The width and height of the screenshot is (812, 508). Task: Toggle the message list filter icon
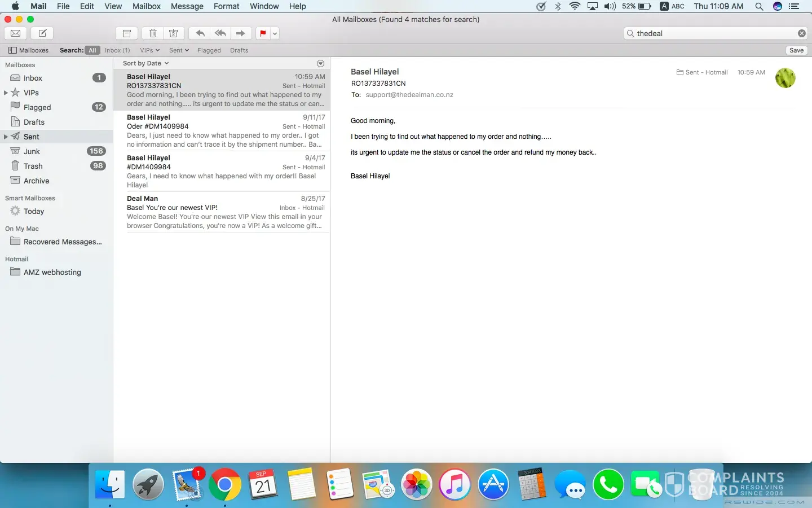(x=320, y=63)
